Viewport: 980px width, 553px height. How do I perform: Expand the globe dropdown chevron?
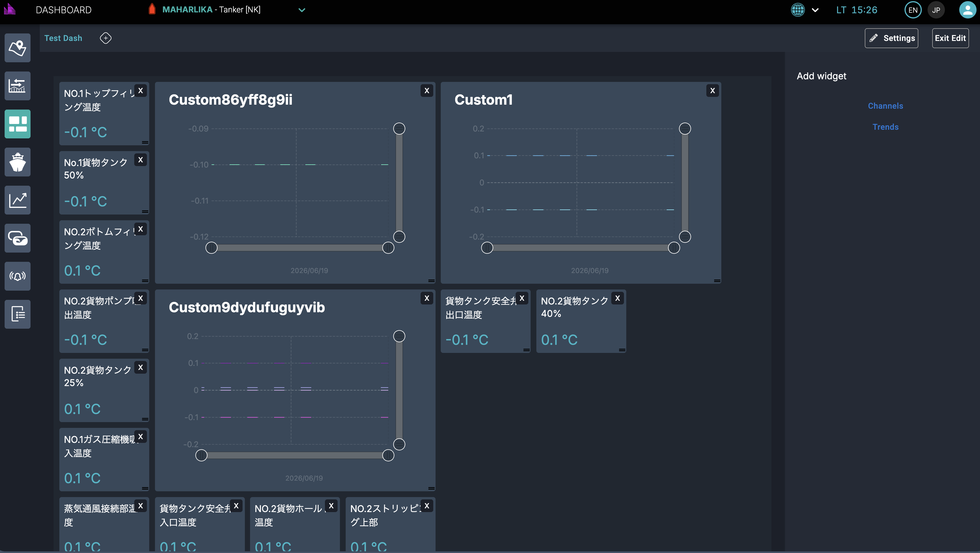(815, 10)
